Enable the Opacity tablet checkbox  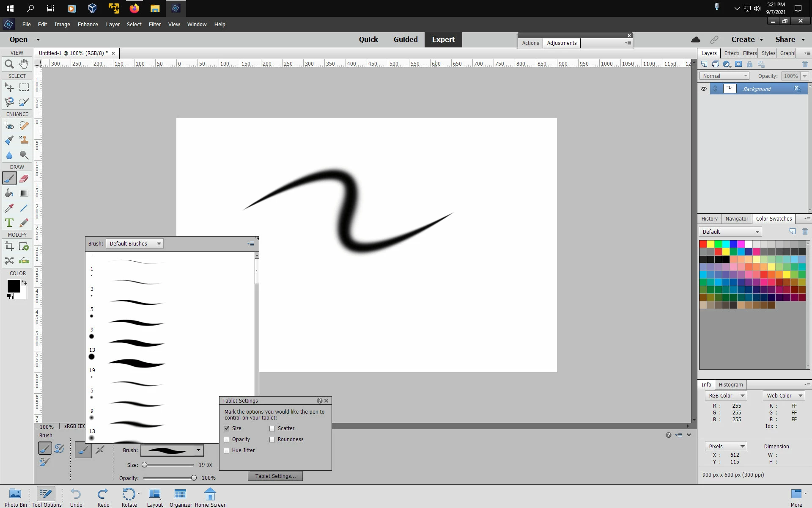(x=227, y=439)
